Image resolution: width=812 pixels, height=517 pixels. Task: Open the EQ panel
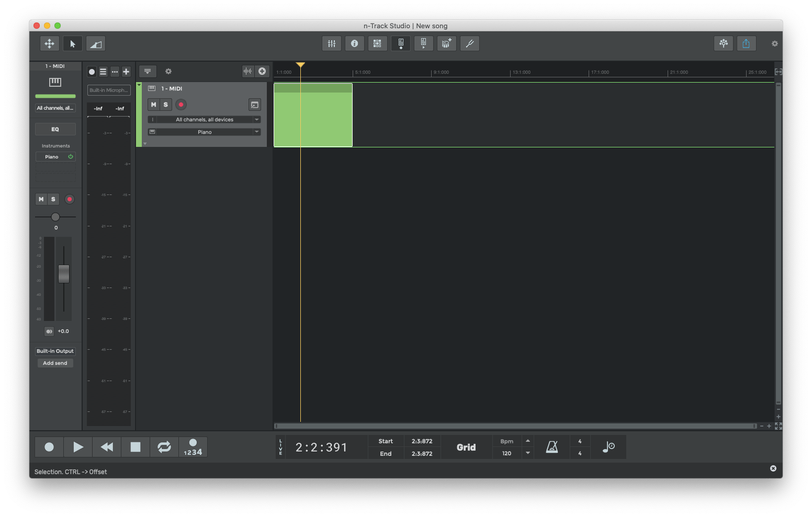pos(55,129)
